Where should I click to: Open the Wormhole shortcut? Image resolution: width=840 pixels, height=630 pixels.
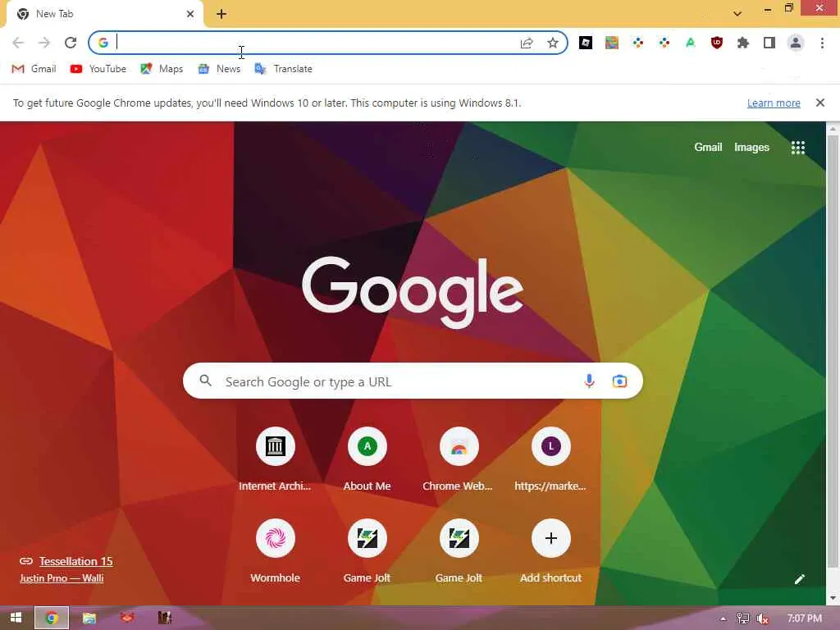275,552
